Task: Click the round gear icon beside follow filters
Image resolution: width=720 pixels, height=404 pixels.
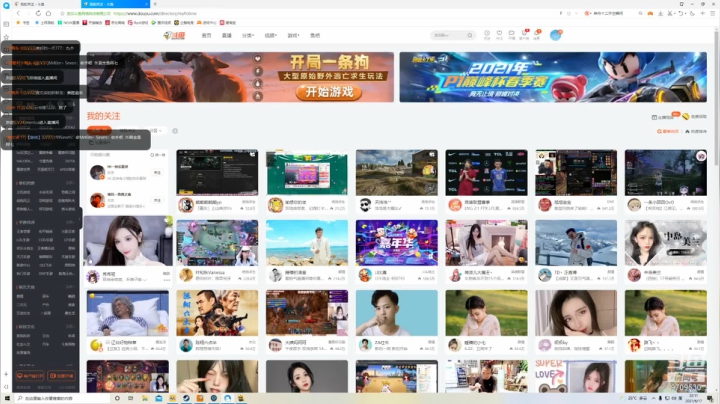Action: [x=175, y=131]
